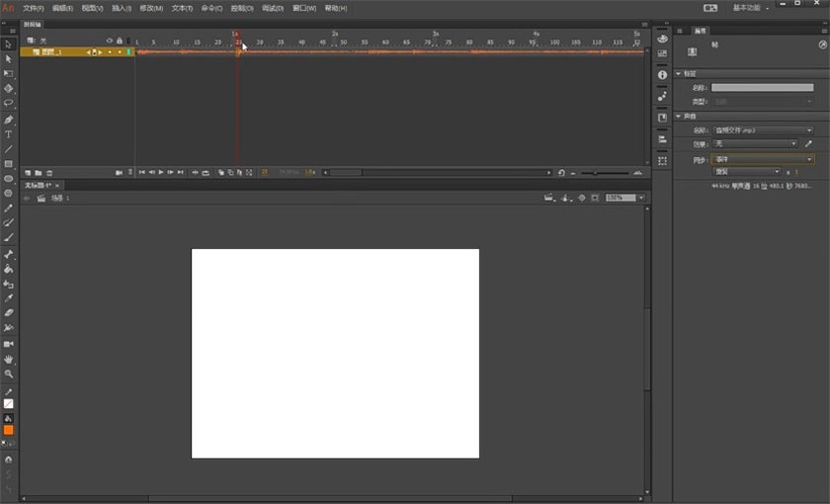Toggle loop playback in timeline
The image size is (830, 504).
(x=206, y=173)
